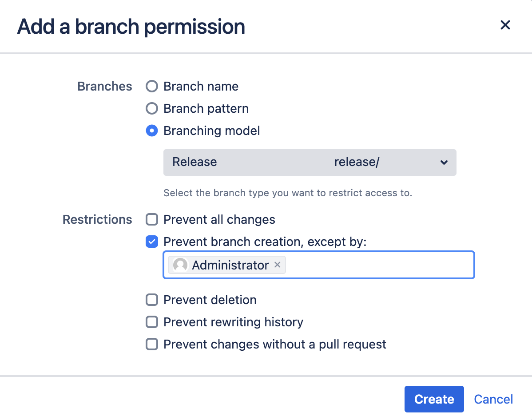Enable Prevent changes without a pull request
532x420 pixels.
coord(151,344)
